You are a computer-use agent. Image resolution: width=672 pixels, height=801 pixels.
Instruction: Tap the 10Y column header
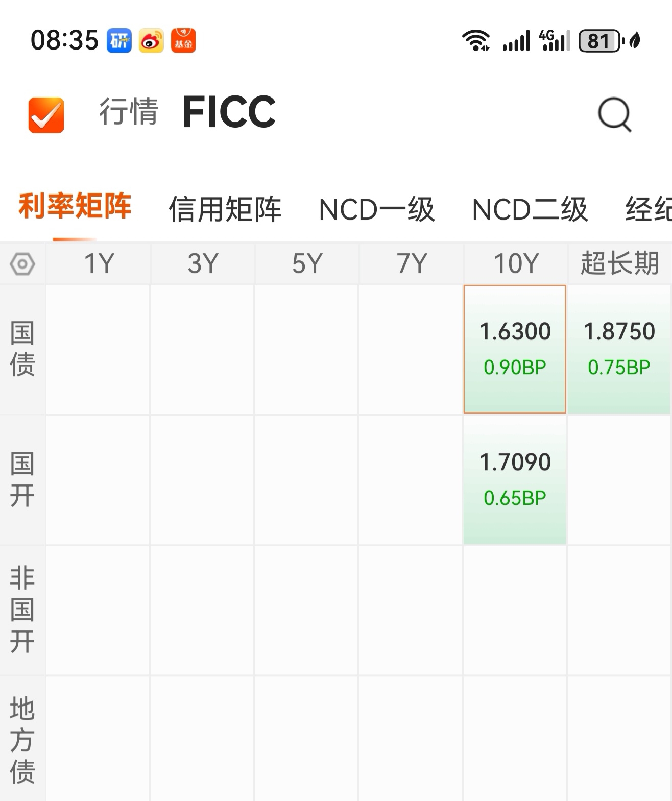click(516, 264)
